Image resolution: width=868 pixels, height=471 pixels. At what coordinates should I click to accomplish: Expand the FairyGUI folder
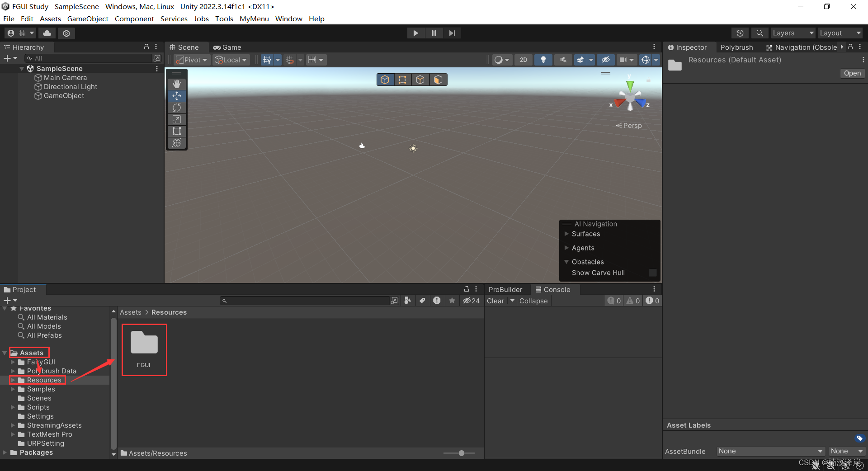pos(13,362)
